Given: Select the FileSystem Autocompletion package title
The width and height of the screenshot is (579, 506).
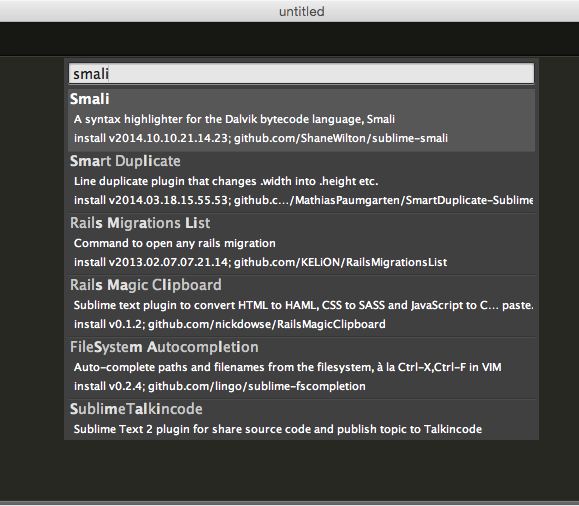Looking at the screenshot, I should 164,347.
